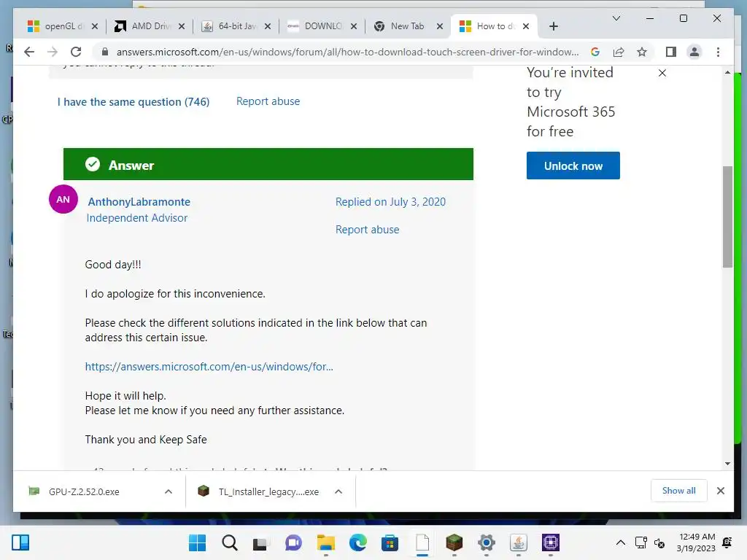747x560 pixels.
Task: Click the forward navigation arrow
Action: coord(53,52)
